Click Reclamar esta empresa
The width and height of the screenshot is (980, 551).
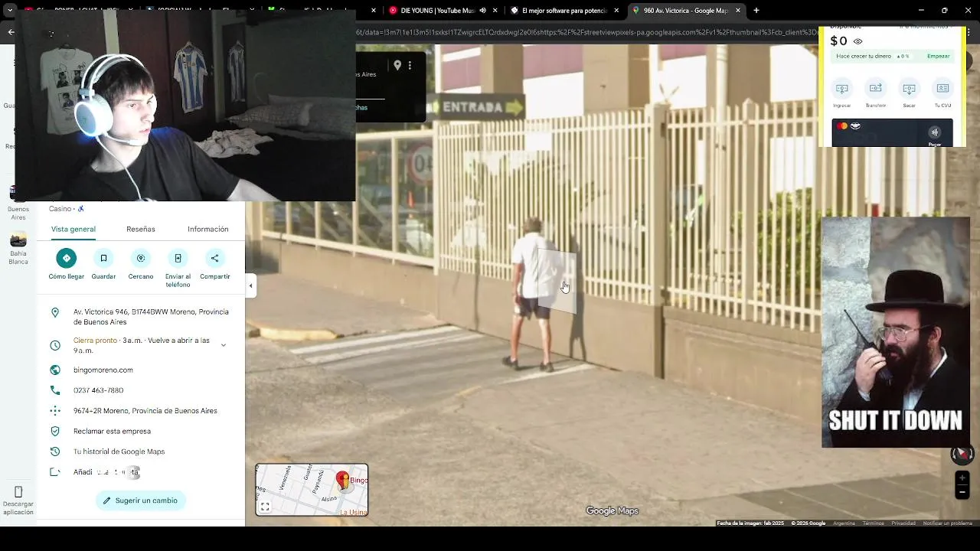point(112,431)
